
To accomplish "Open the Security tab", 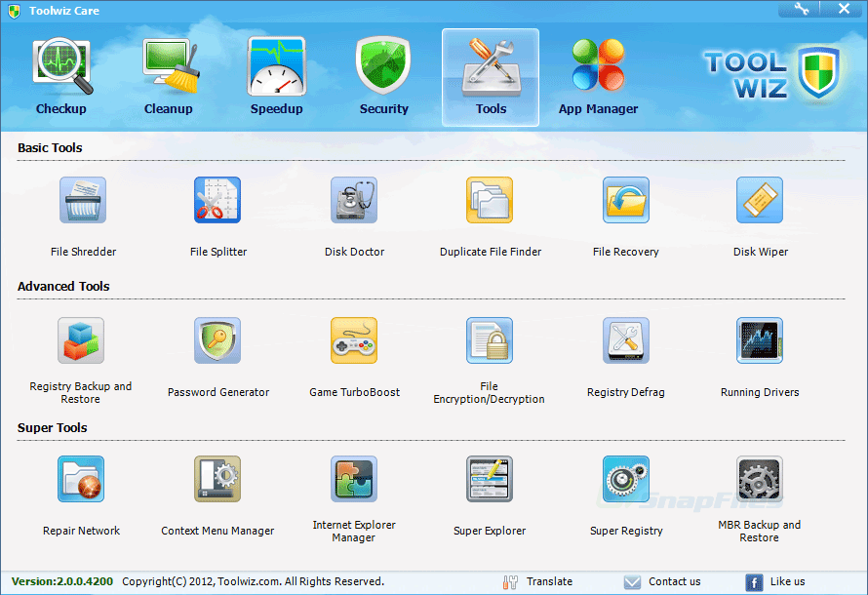I will click(383, 77).
